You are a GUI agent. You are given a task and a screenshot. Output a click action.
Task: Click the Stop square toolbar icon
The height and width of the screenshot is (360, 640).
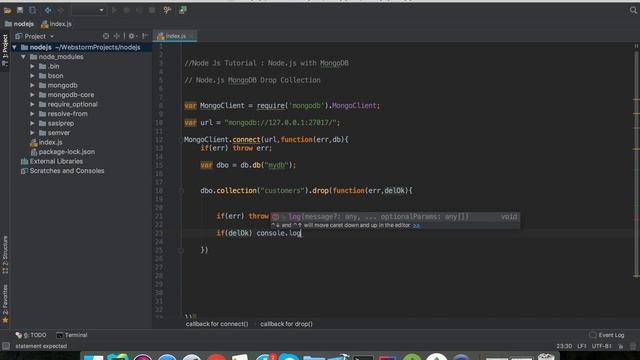[152, 10]
